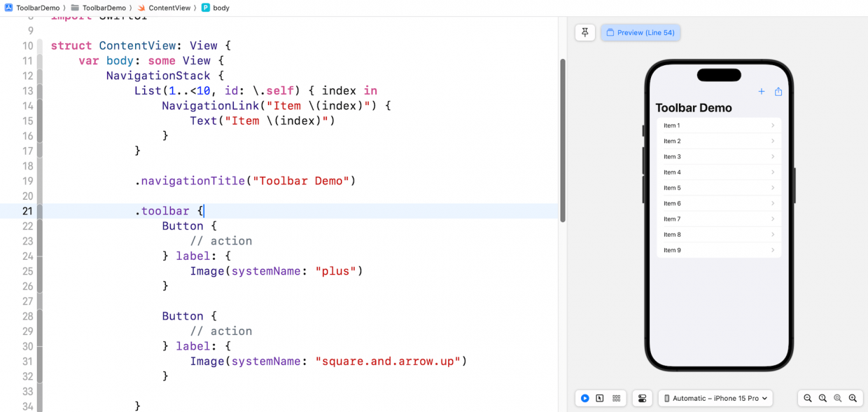This screenshot has height=412, width=868.
Task: Start live preview with the play button
Action: point(584,398)
